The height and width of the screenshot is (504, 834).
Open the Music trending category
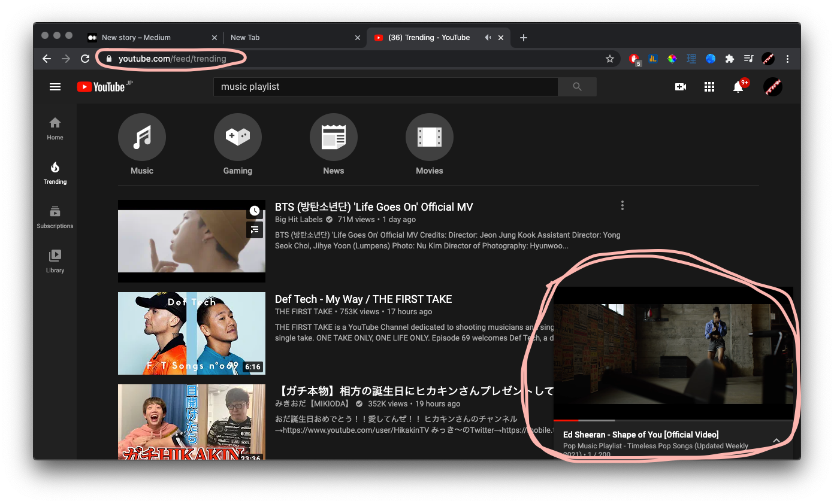click(142, 144)
